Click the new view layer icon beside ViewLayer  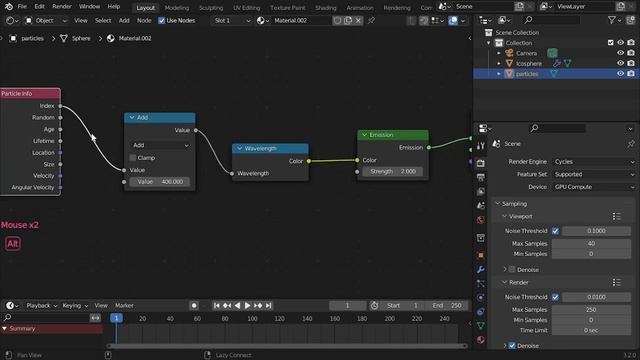point(620,7)
